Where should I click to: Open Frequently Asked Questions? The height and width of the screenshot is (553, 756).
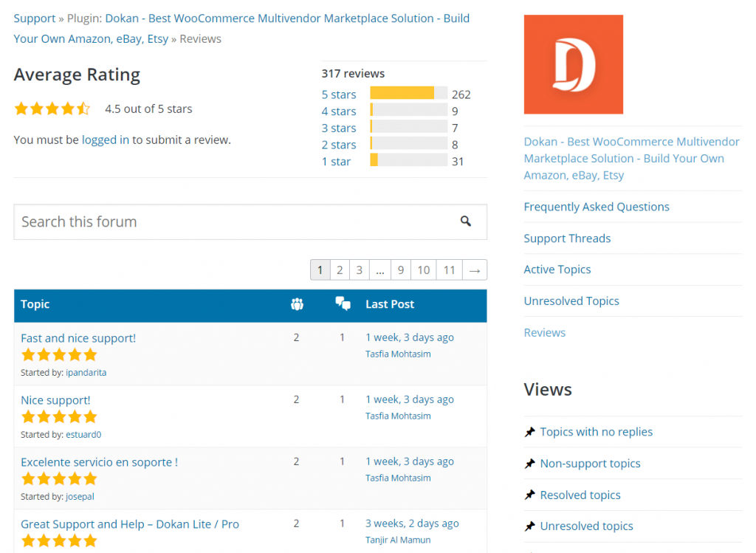point(597,207)
